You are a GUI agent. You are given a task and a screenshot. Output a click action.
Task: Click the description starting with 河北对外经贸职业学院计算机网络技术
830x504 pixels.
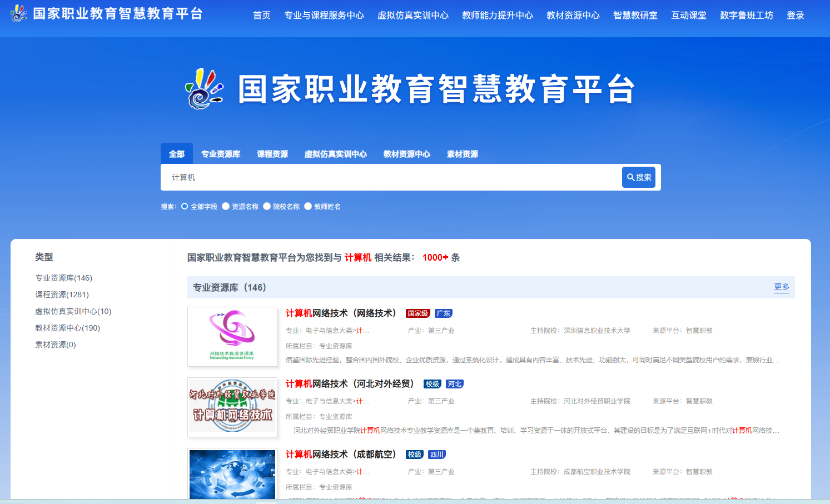(536, 431)
